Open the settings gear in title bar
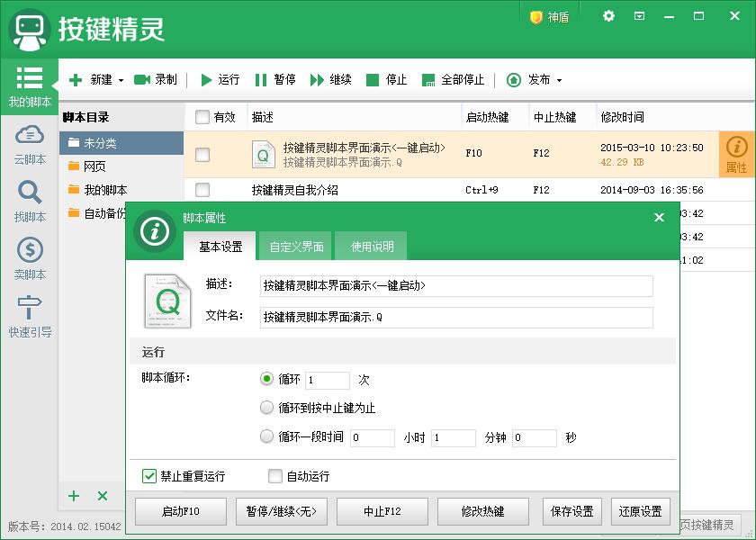The height and width of the screenshot is (540, 756). pos(608,16)
